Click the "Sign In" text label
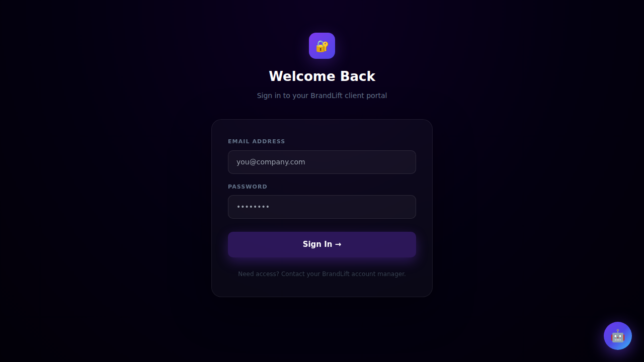Viewport: 644px width, 362px height. pyautogui.click(x=317, y=244)
